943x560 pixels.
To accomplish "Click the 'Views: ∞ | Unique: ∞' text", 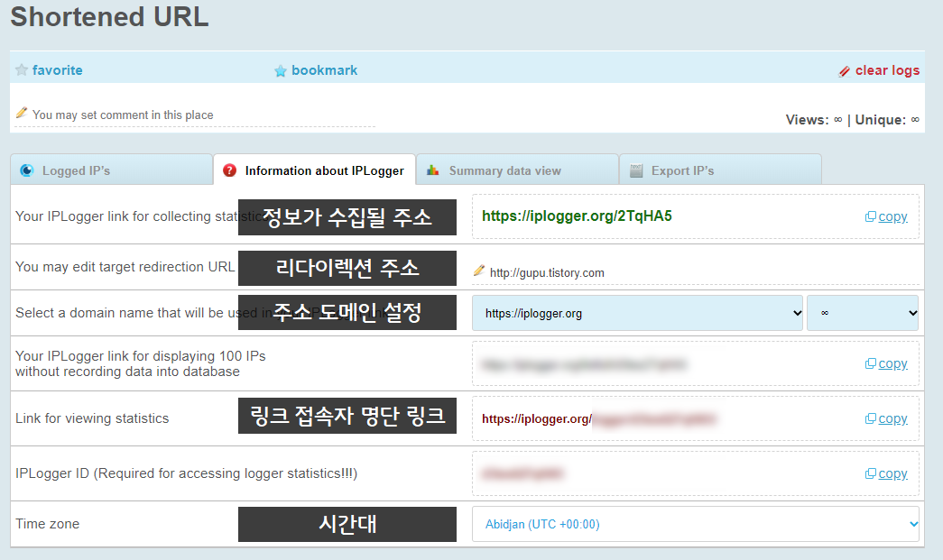I will 852,120.
